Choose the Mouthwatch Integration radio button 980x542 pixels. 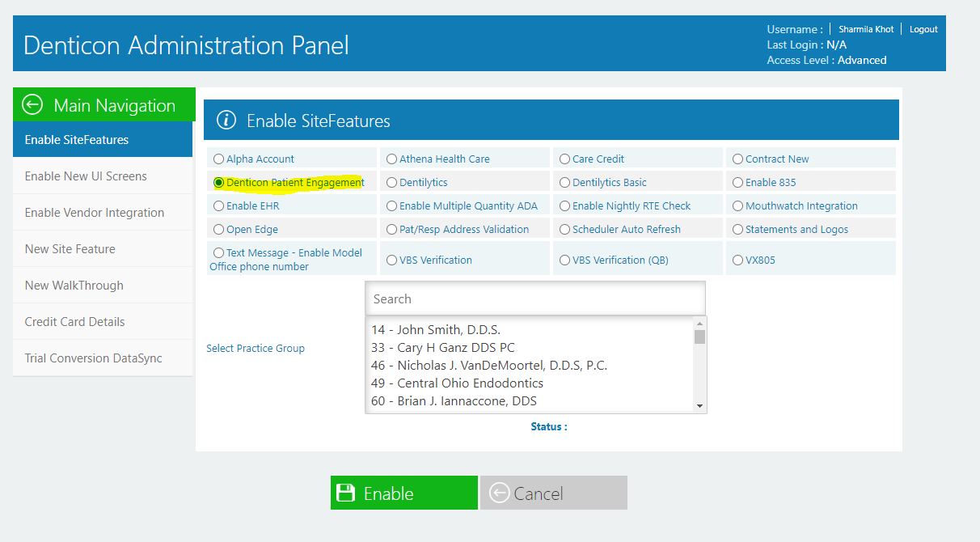click(x=737, y=206)
